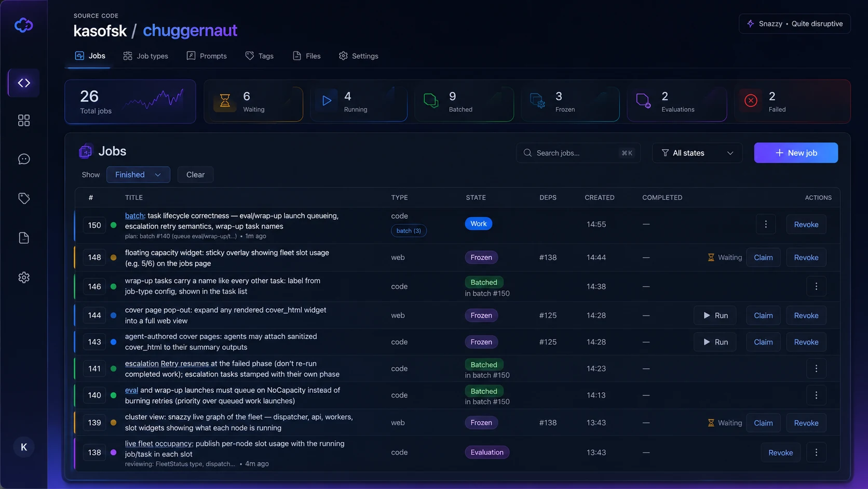Open the more options menu for job 138
868x489 pixels.
[x=816, y=453]
